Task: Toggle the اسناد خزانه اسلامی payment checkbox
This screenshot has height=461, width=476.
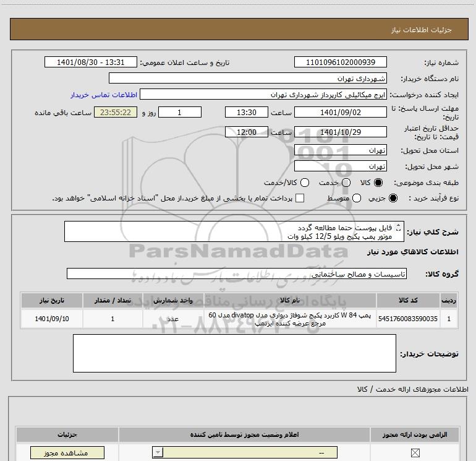Action: click(300, 198)
